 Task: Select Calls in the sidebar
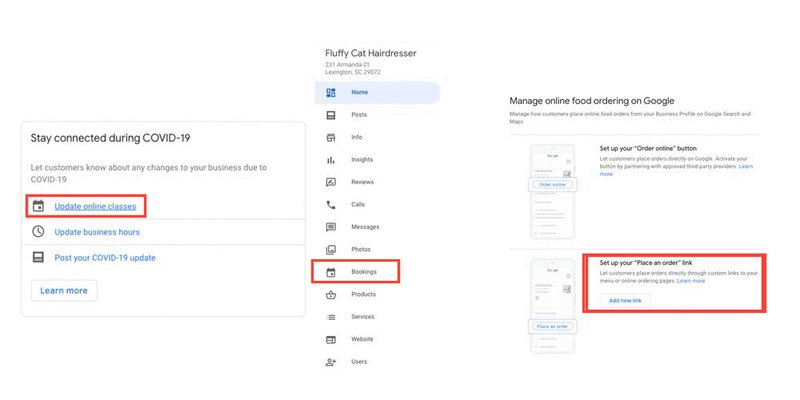(358, 205)
